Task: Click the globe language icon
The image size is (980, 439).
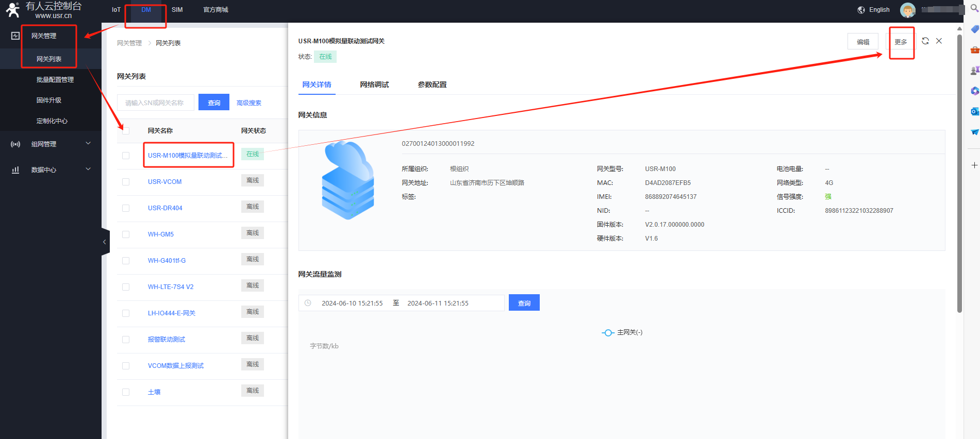Action: tap(861, 10)
